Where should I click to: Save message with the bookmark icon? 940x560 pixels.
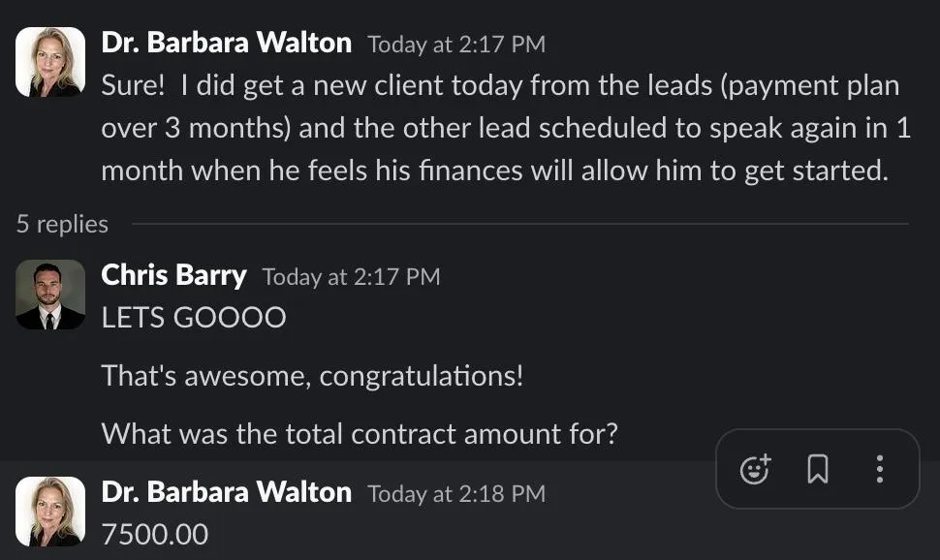click(818, 470)
